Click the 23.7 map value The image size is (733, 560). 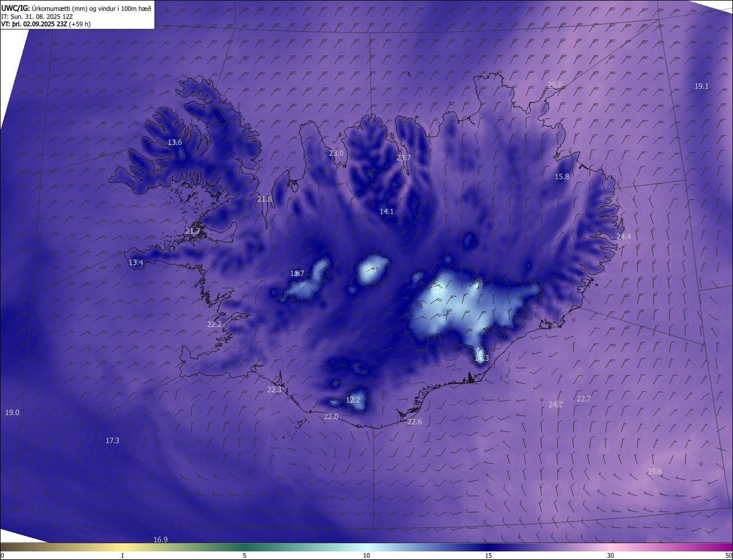(x=404, y=158)
